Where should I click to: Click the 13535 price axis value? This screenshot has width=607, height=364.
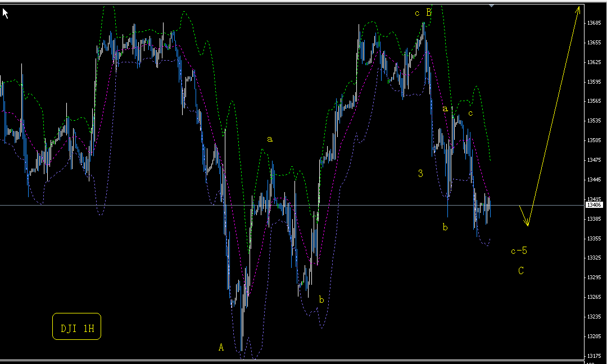pyautogui.click(x=594, y=121)
